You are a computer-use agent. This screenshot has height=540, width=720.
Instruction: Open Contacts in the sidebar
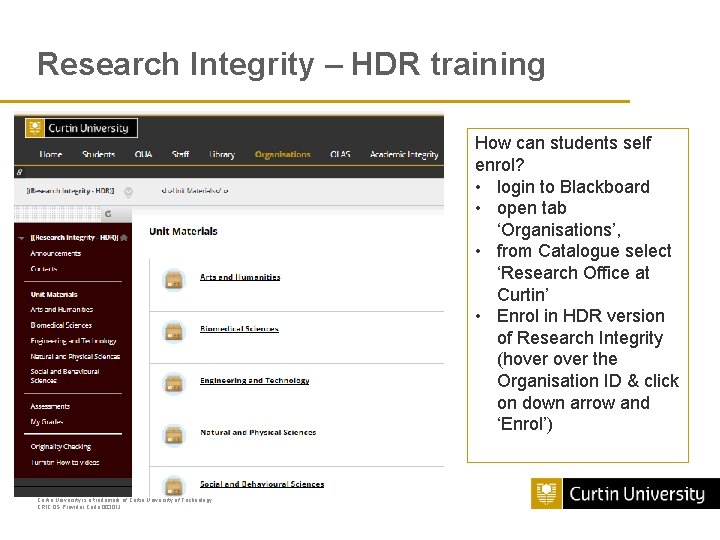[44, 269]
